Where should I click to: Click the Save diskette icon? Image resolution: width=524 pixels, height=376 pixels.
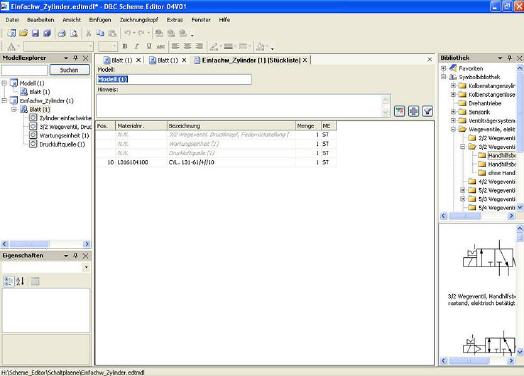(x=35, y=33)
